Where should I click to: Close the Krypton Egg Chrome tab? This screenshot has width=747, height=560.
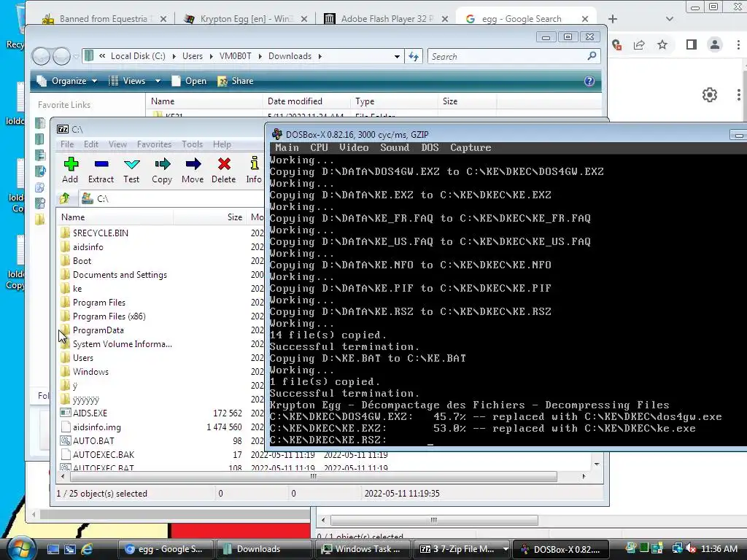(304, 19)
